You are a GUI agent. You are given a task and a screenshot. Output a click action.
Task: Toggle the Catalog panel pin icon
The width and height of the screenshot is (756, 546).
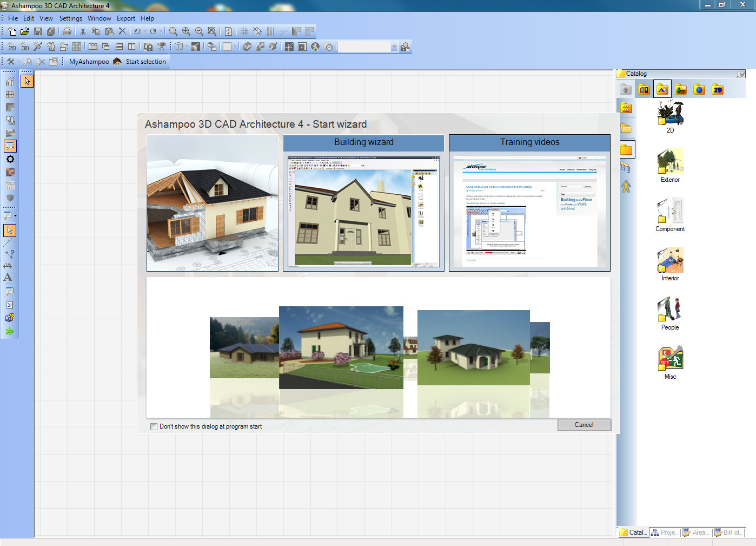pos(740,74)
